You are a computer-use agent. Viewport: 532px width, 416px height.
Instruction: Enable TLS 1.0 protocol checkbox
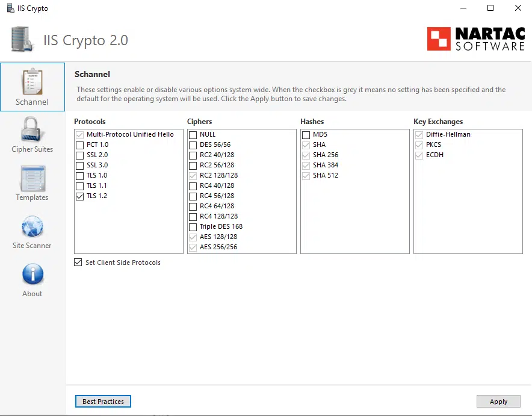click(x=79, y=176)
